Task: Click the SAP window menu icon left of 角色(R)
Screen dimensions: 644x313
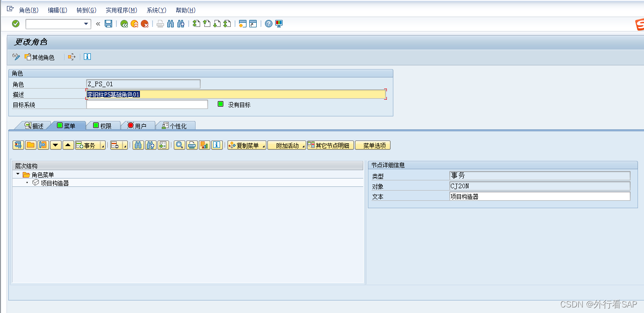Action: click(x=10, y=9)
